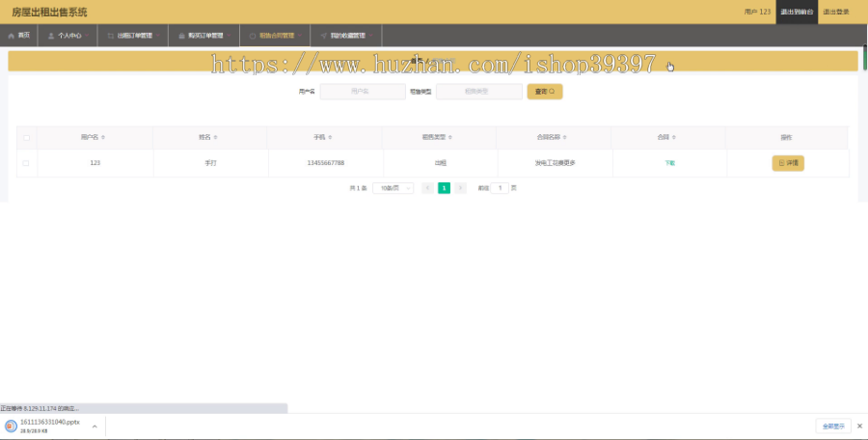868x440 pixels.
Task: Click the previous page arrow
Action: (427, 188)
